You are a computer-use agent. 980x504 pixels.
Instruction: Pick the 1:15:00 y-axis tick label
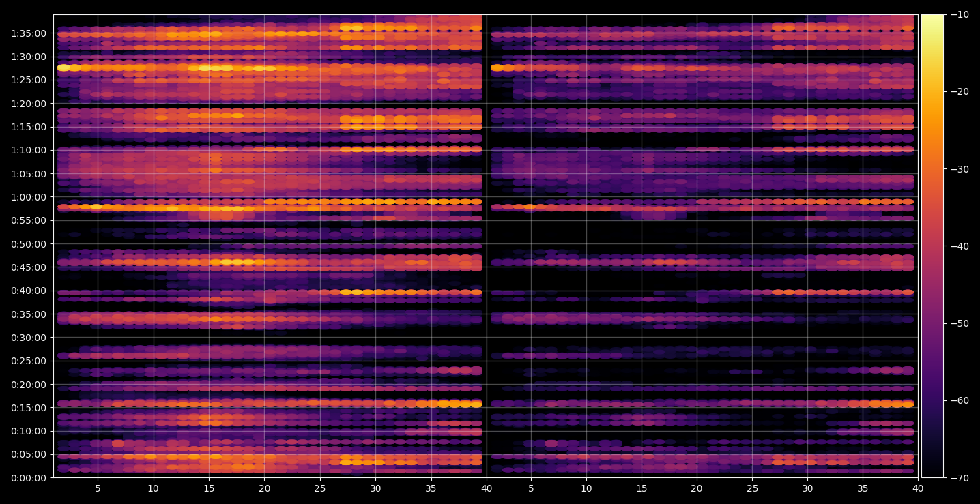coord(29,127)
